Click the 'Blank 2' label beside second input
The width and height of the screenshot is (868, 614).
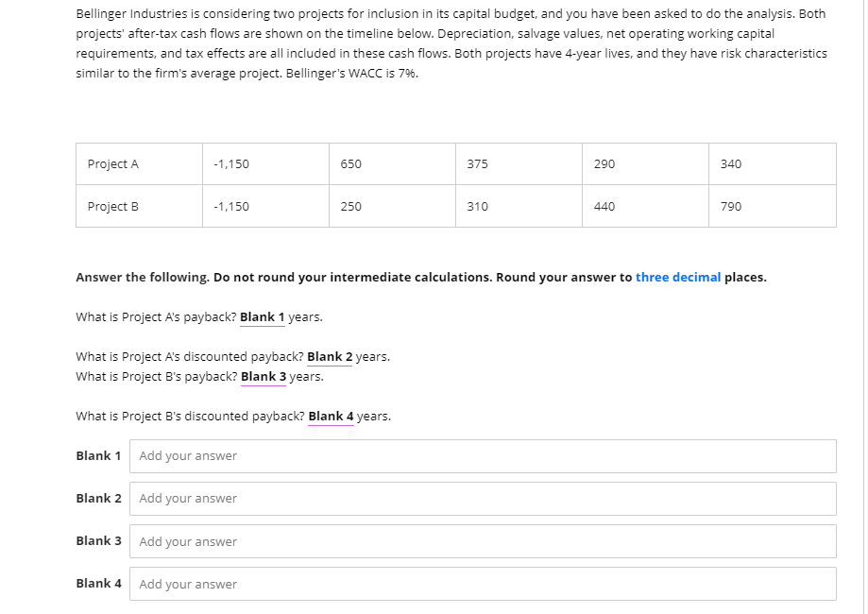click(98, 499)
